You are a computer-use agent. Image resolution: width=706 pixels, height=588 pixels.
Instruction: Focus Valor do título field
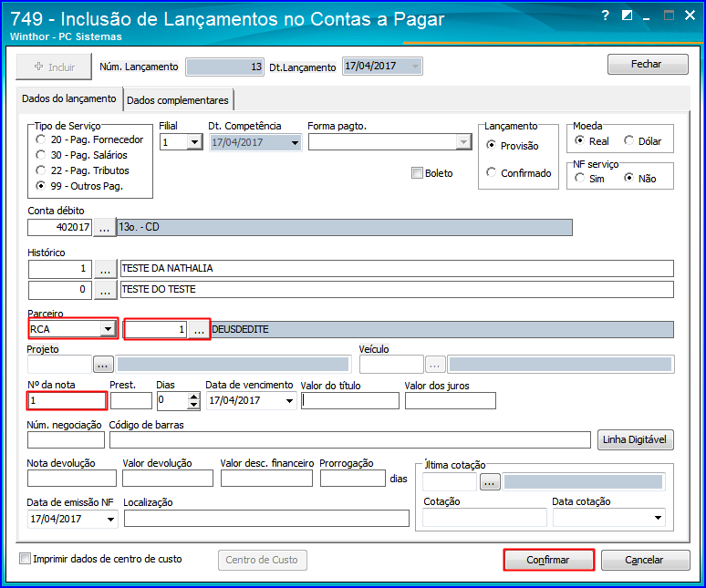click(x=350, y=401)
